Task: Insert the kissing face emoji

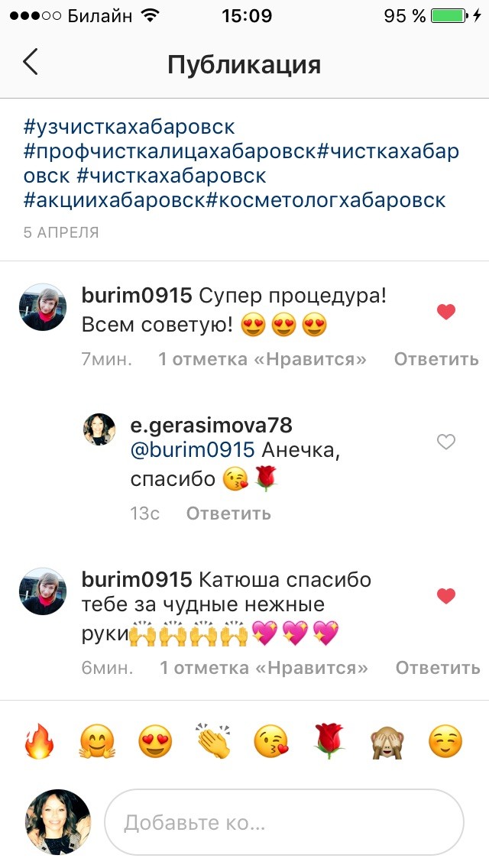Action: (271, 742)
